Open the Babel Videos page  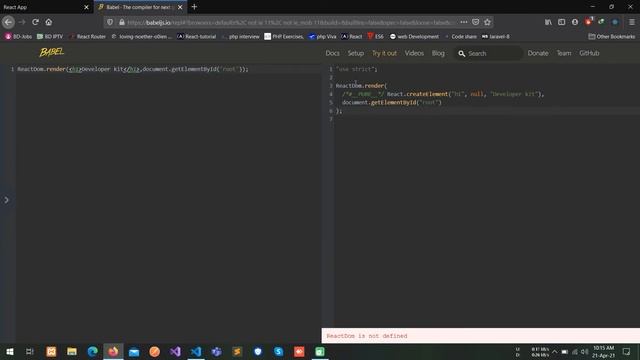(414, 53)
